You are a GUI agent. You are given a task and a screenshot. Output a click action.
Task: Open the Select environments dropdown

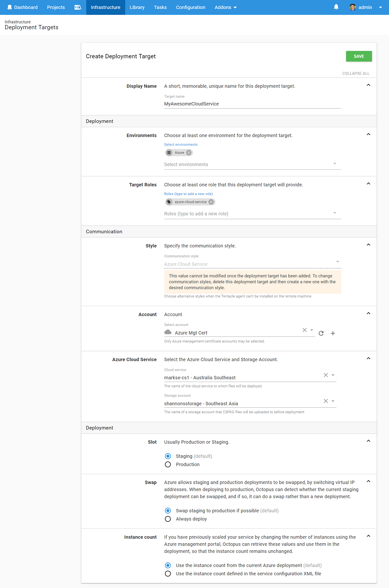252,164
